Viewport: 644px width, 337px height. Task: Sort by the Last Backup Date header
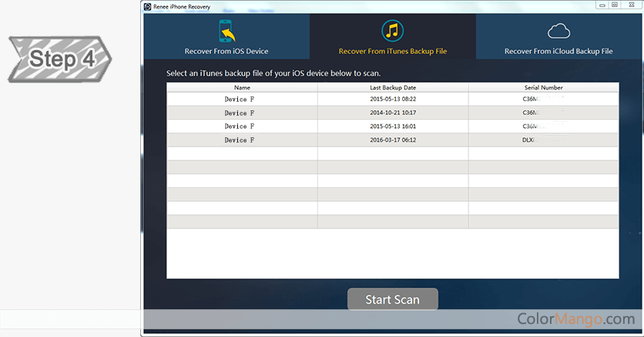click(393, 88)
